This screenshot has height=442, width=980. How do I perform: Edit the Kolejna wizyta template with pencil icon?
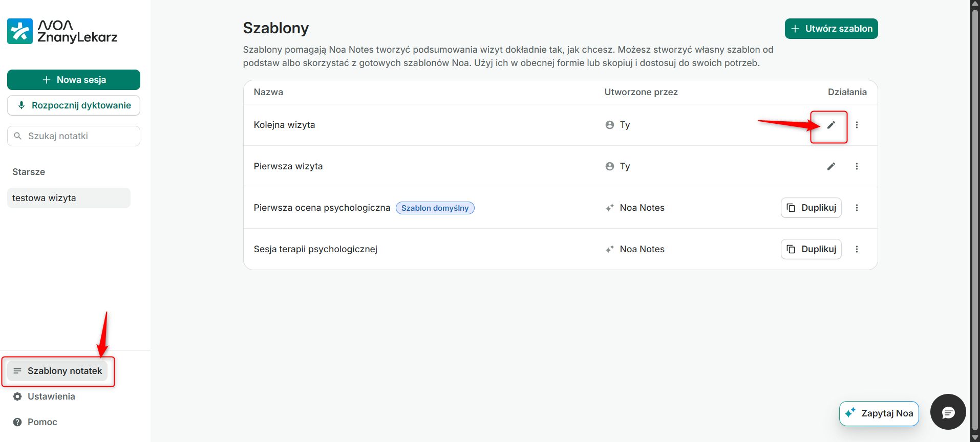coord(831,125)
